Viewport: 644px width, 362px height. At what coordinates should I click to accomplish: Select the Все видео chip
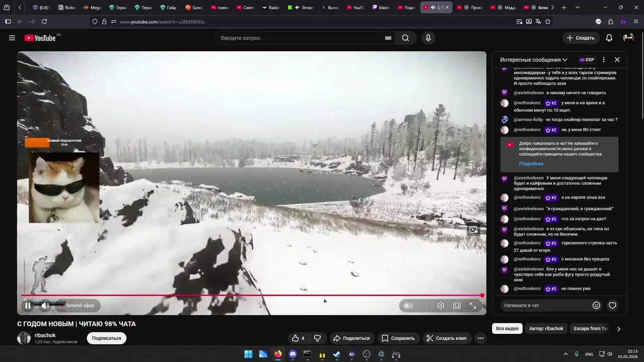[x=507, y=329]
